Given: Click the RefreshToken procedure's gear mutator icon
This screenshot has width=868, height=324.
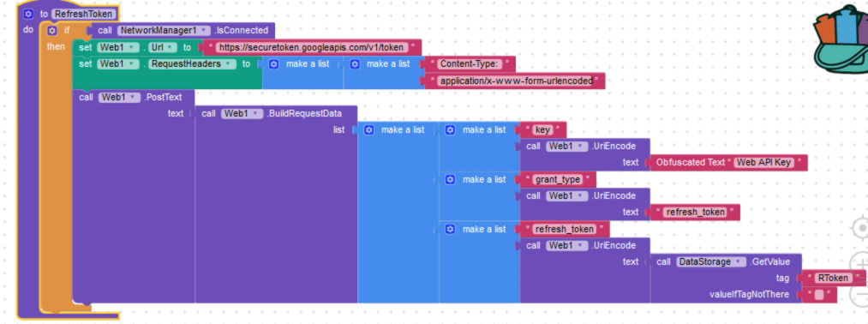Looking at the screenshot, I should pos(28,14).
